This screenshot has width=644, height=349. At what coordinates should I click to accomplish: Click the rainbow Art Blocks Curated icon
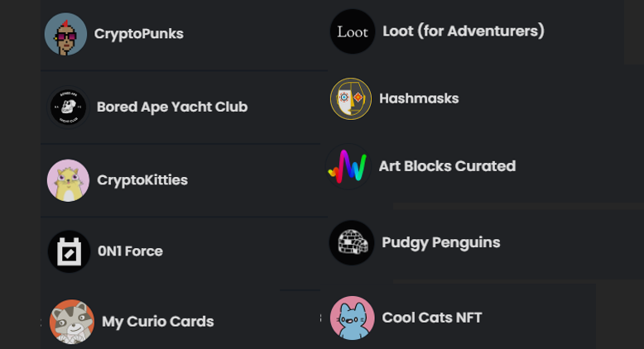click(348, 166)
